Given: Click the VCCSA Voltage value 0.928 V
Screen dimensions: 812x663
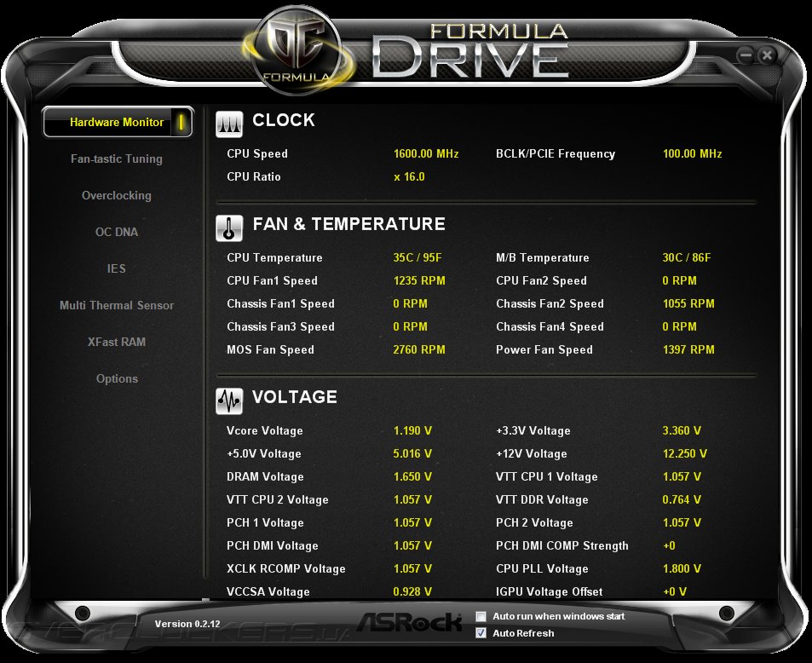Looking at the screenshot, I should (412, 592).
